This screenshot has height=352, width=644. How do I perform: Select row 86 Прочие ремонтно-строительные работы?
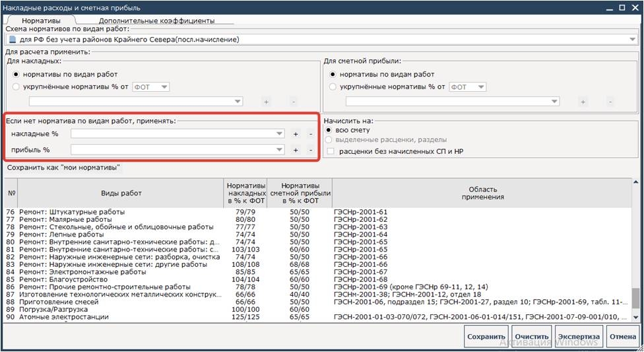pos(318,287)
